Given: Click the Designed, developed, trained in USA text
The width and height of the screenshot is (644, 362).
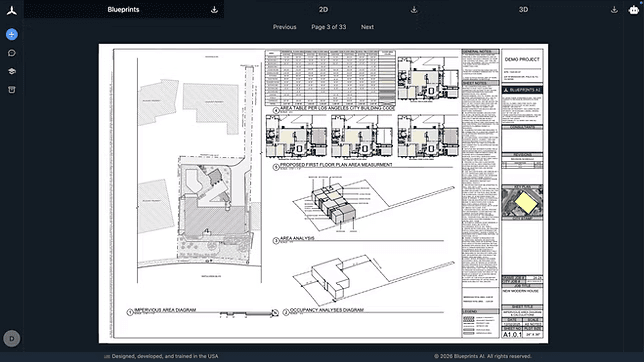Looking at the screenshot, I should pos(165,356).
